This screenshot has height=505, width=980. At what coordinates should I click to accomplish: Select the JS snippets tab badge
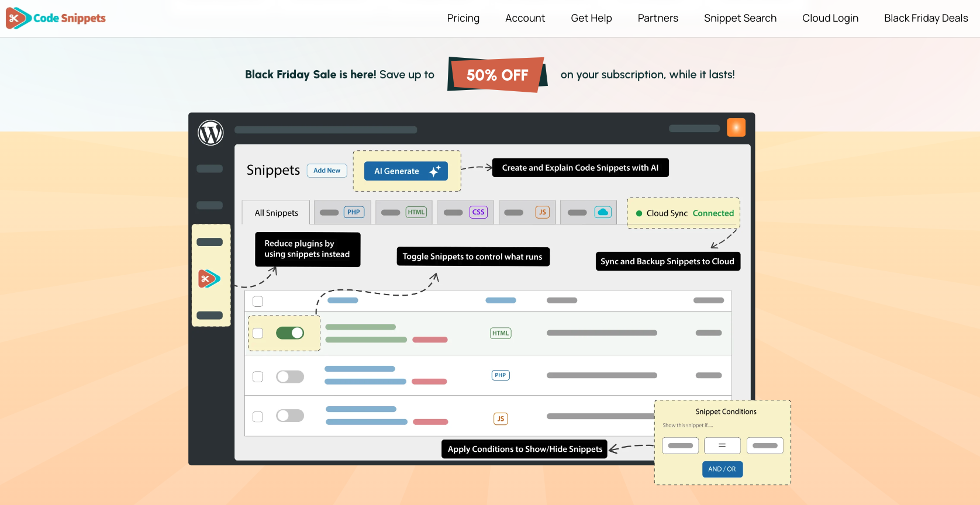pos(543,212)
